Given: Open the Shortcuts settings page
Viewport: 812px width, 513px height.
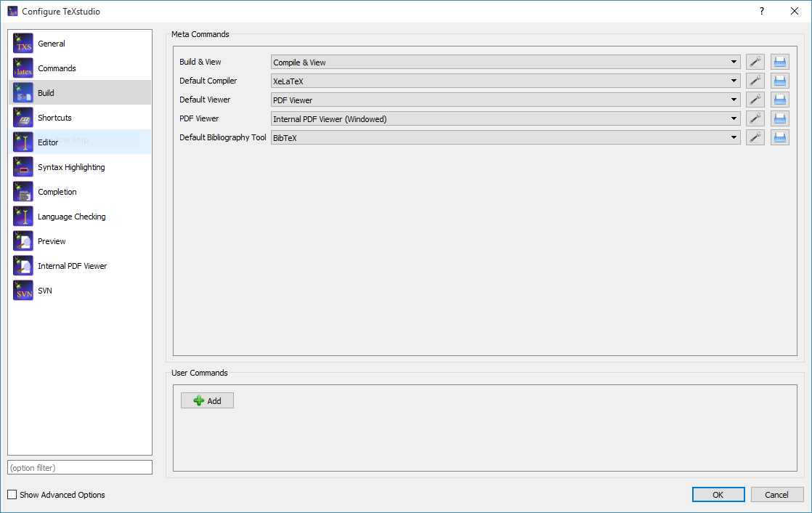Looking at the screenshot, I should [80, 118].
